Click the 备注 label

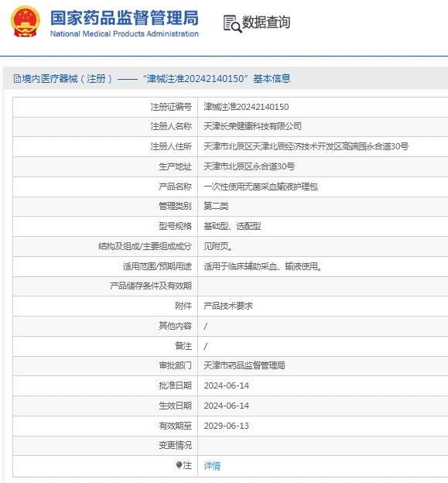coord(183,346)
